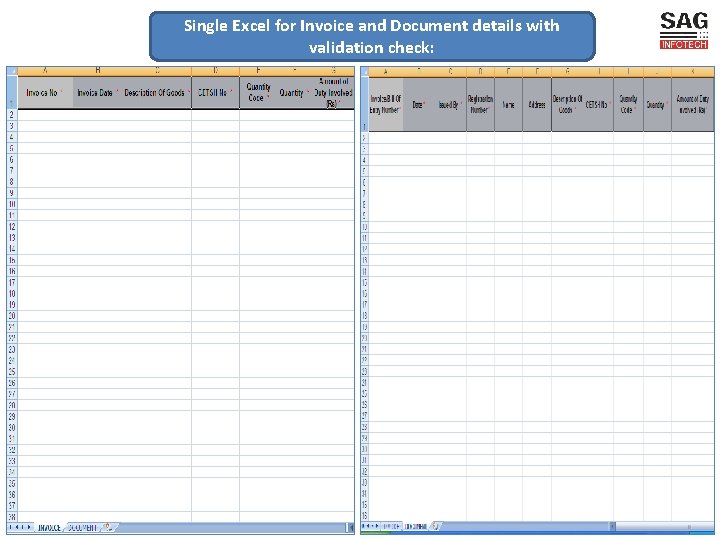720x540 pixels.
Task: Click the select-all corner of left spreadsheet
Action: [12, 71]
